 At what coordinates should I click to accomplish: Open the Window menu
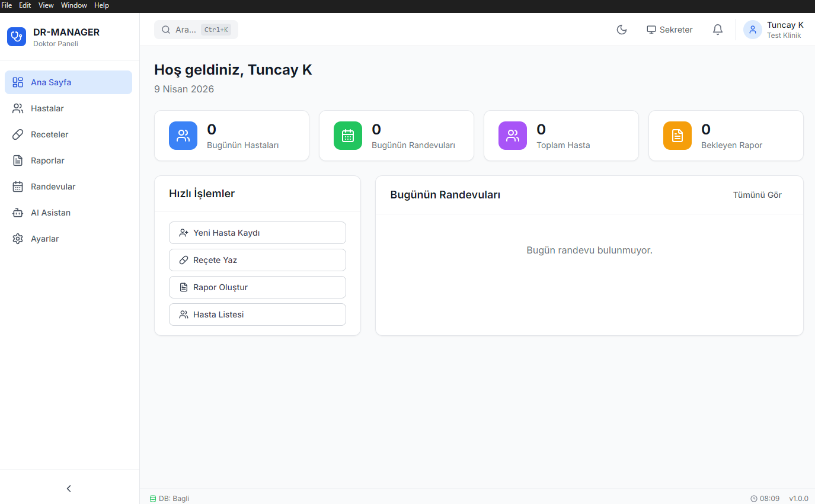click(x=73, y=5)
